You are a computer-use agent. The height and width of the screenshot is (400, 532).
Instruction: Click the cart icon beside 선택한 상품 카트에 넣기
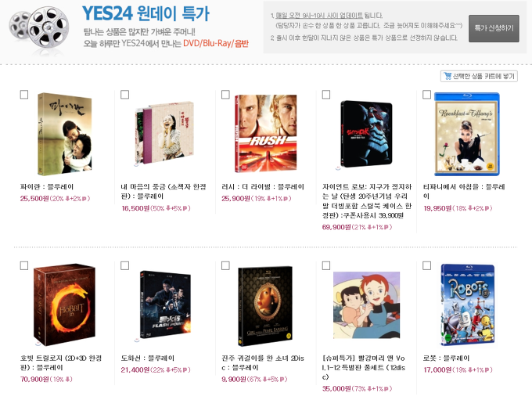point(448,76)
